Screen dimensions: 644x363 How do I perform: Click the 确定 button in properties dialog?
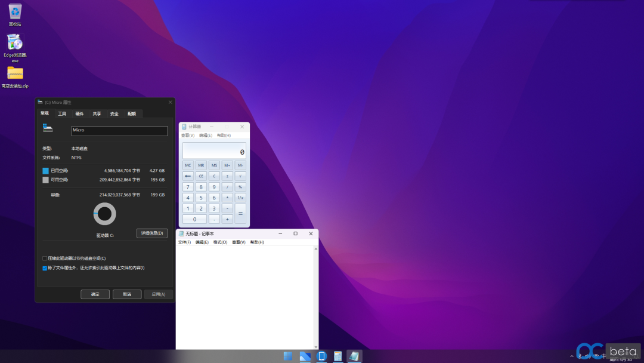click(95, 294)
